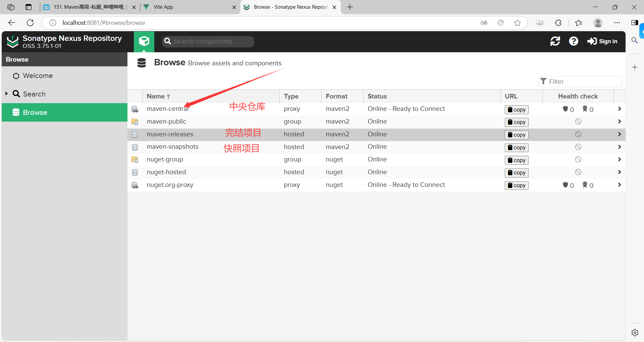Click maven-central proxy repository icon
The width and height of the screenshot is (644, 342).
135,109
